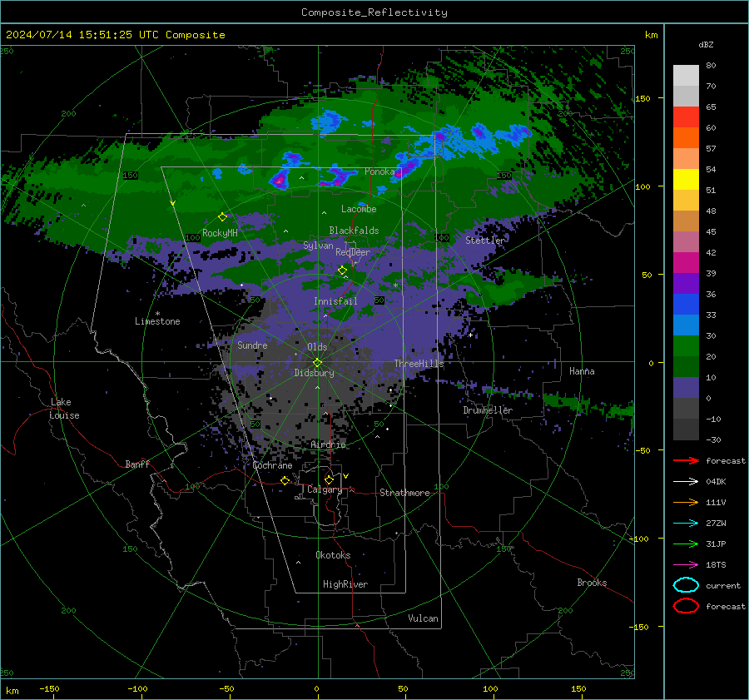
Task: Click the RockyMH label on the map
Action: click(220, 233)
